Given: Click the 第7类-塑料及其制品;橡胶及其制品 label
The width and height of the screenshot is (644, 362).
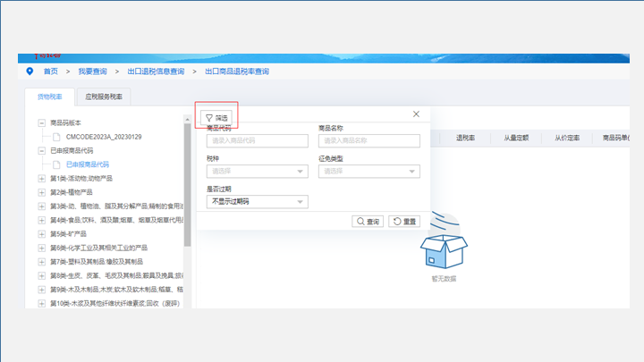Looking at the screenshot, I should click(x=97, y=262).
